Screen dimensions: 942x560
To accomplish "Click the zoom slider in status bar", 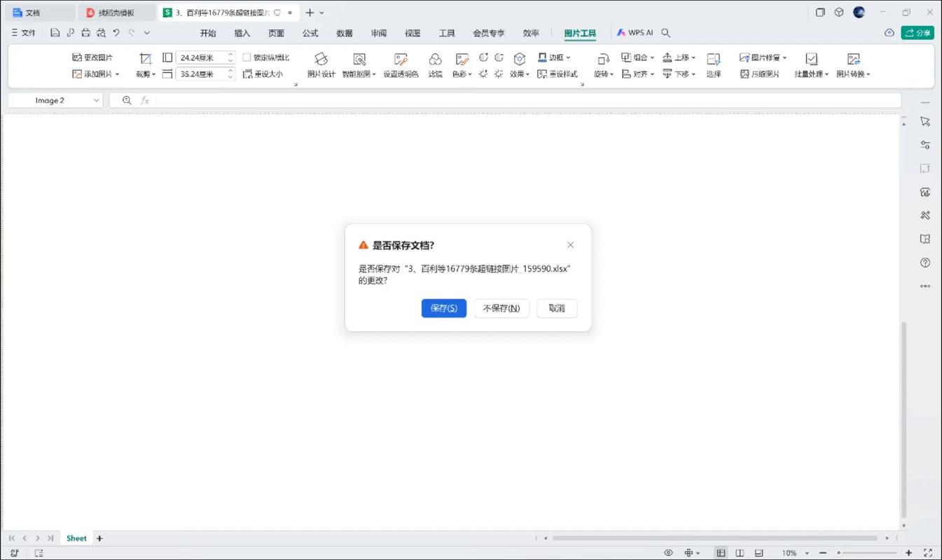I will 838,553.
